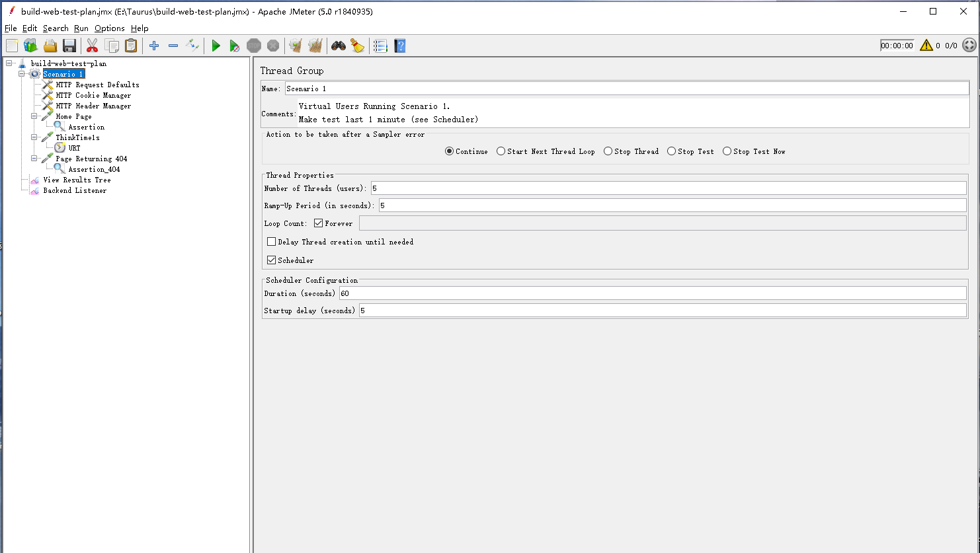
Task: Collapse the Home Page tree node
Action: pos(34,116)
